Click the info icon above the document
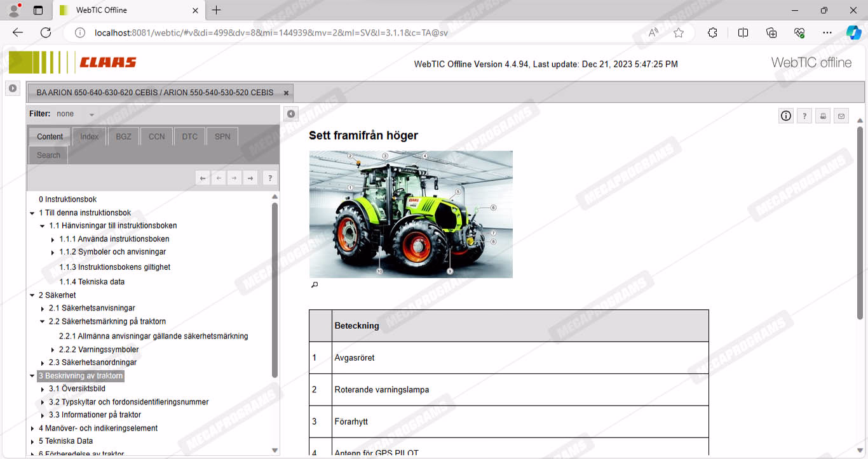 (x=786, y=116)
